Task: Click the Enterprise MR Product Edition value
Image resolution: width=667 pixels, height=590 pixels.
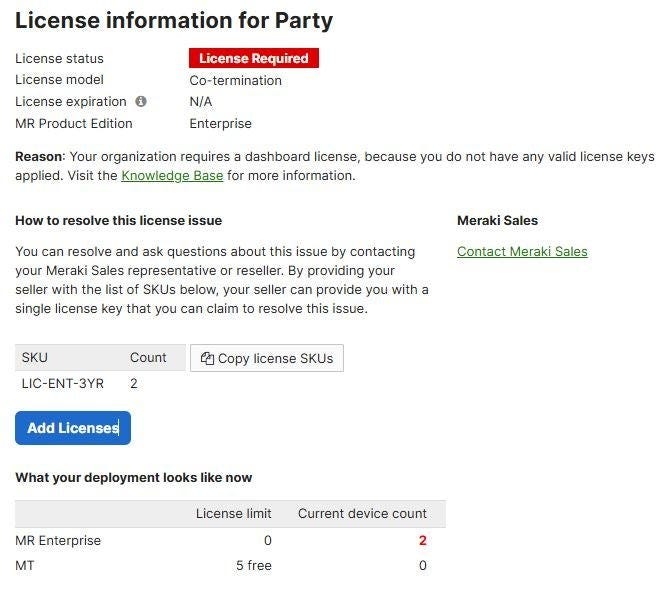Action: point(220,125)
